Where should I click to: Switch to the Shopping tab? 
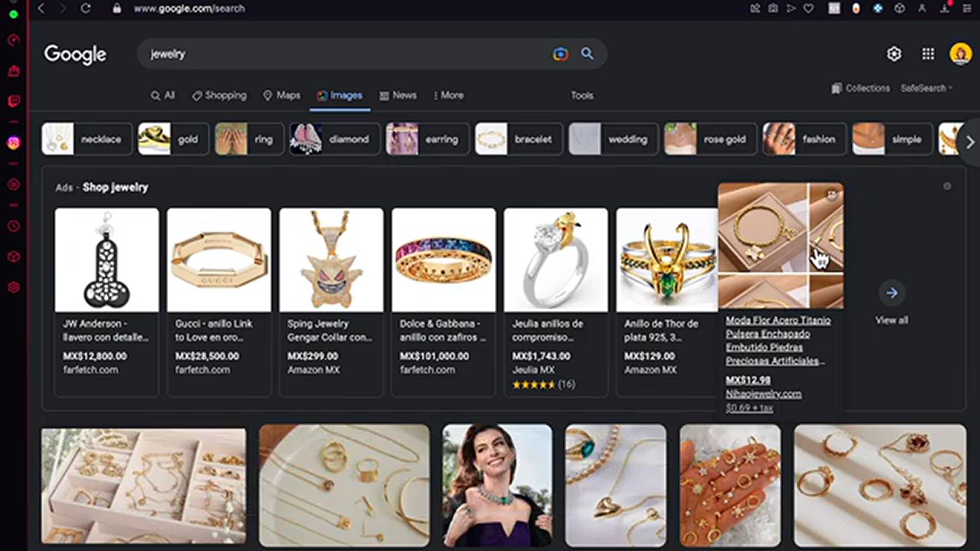(219, 95)
